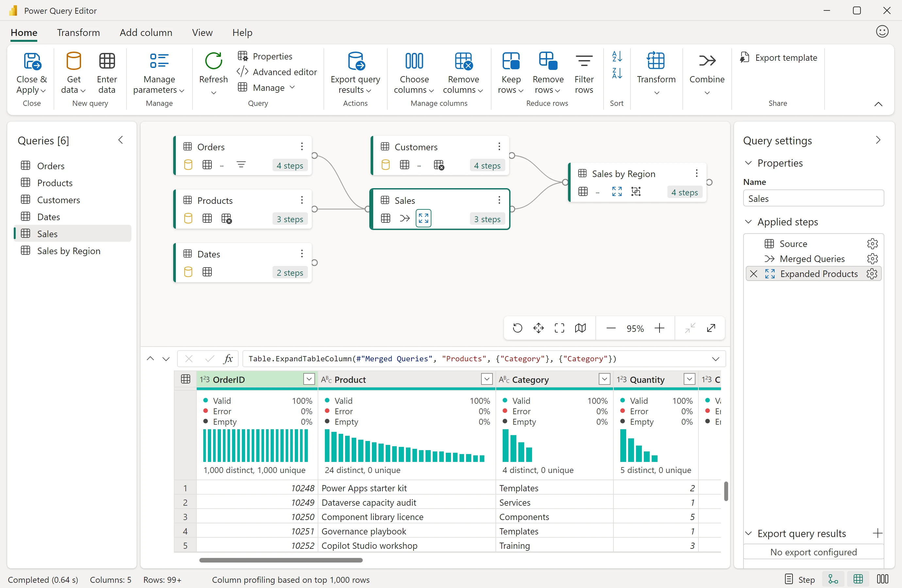902x588 pixels.
Task: Fit diagram to view
Action: tap(560, 328)
